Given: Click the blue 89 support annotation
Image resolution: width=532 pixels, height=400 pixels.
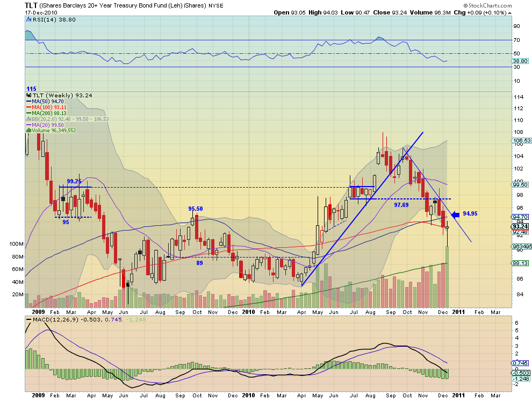Looking at the screenshot, I should pyautogui.click(x=199, y=263).
